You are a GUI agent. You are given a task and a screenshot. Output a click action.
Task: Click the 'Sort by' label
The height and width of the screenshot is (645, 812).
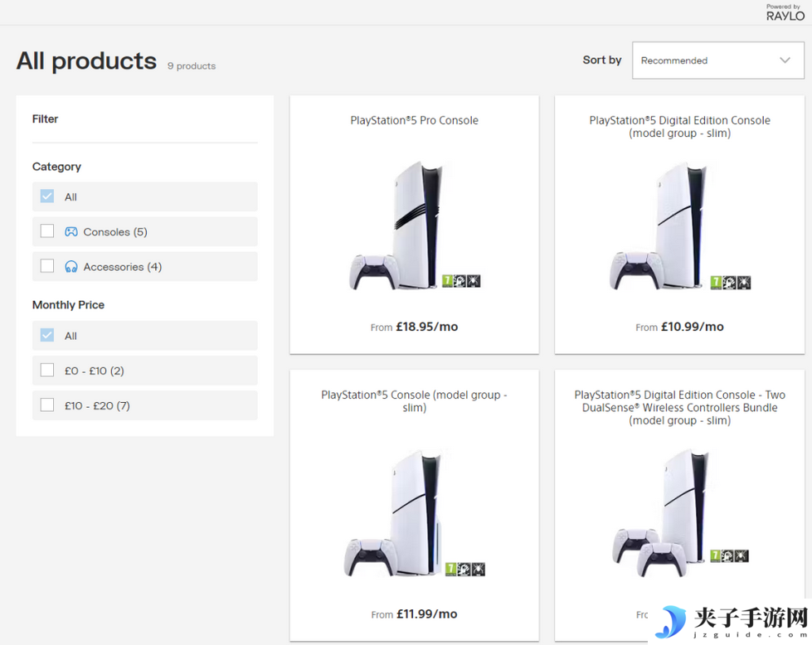coord(602,60)
